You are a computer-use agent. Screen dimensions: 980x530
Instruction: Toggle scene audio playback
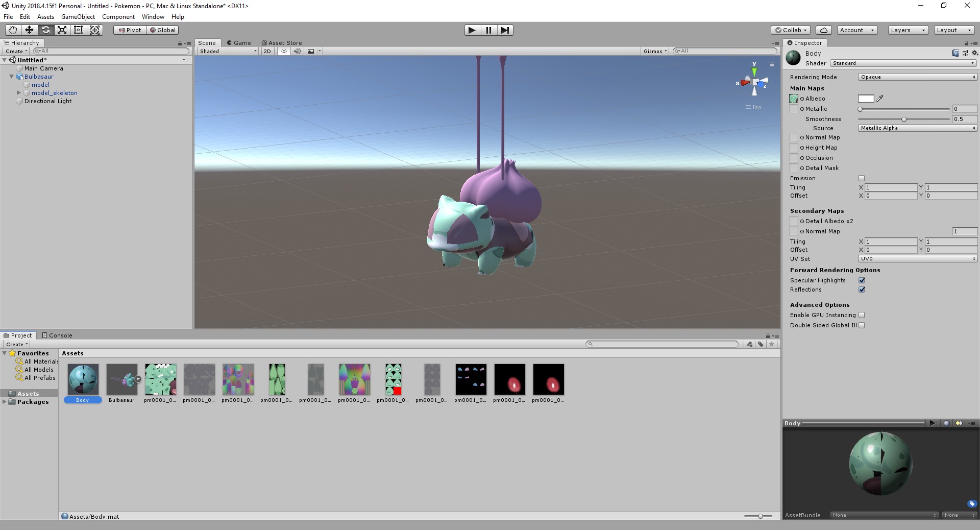(x=297, y=51)
